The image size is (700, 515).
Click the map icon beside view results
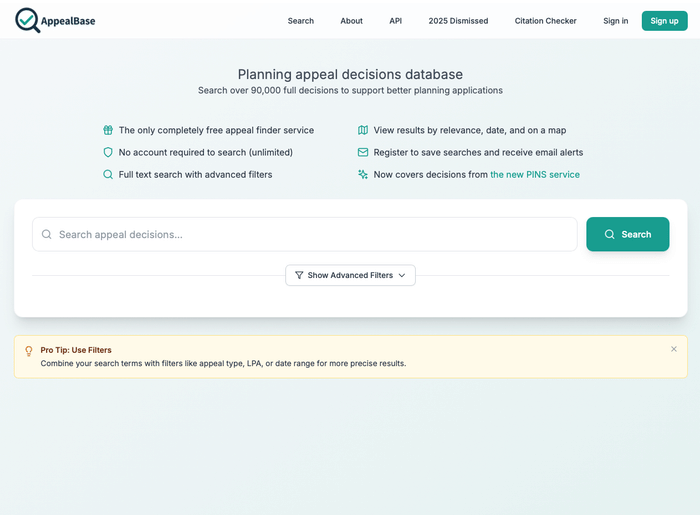[363, 130]
